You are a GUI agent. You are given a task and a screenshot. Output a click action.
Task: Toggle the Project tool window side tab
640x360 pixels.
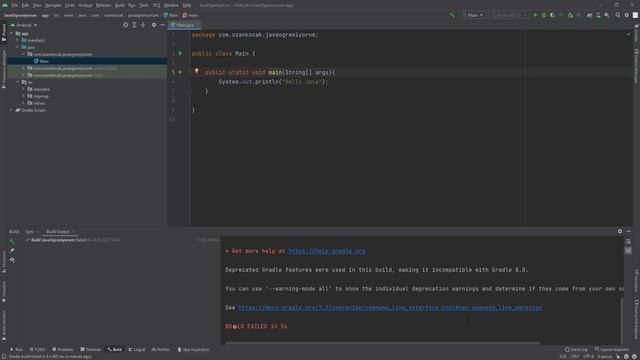4,33
